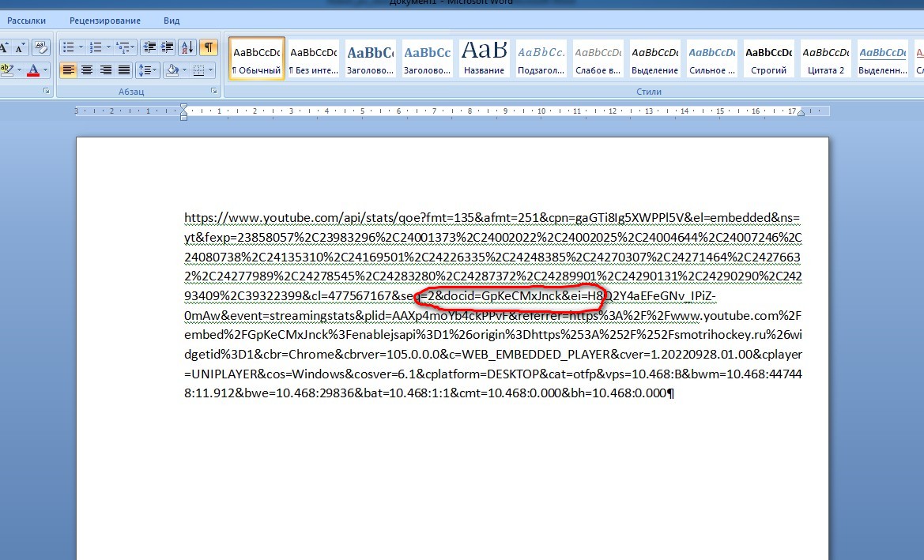
Task: Click the Sort A-Я icon
Action: [x=187, y=47]
